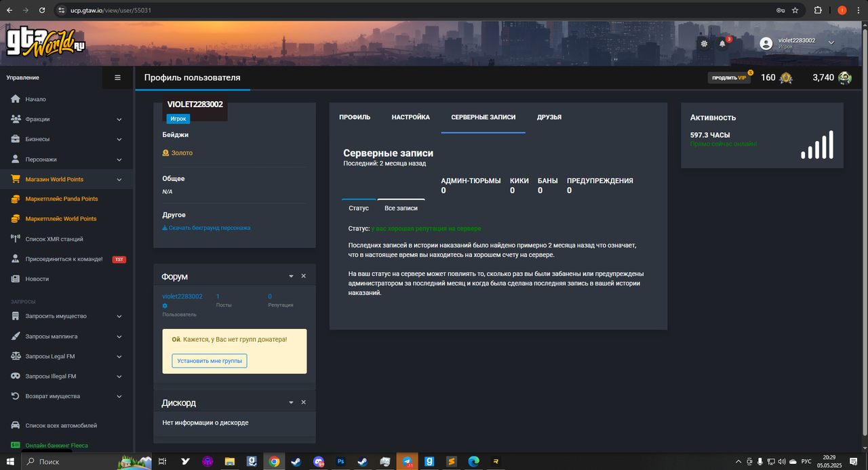Expand Магазин World Points submenu chevron
Image resolution: width=868 pixels, height=470 pixels.
[119, 179]
